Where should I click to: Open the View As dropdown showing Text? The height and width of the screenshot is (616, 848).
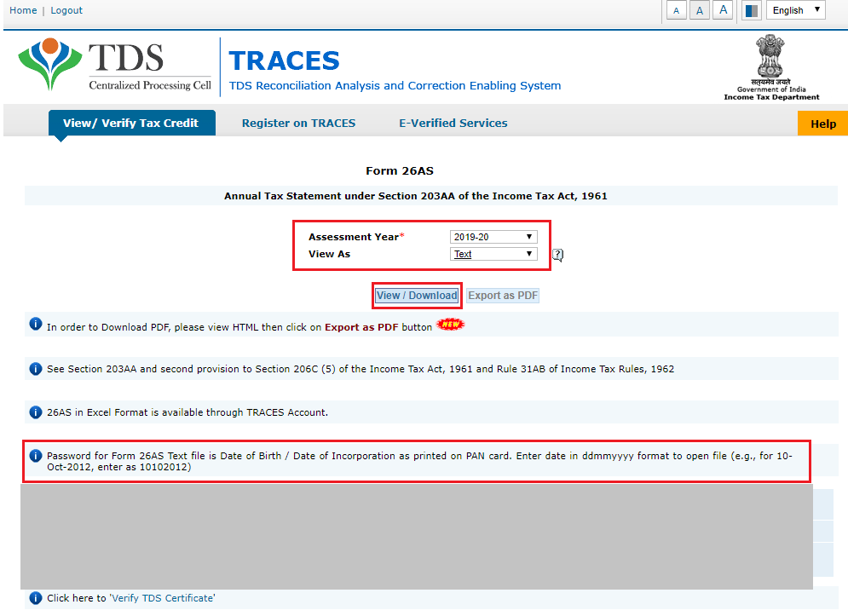(x=493, y=253)
